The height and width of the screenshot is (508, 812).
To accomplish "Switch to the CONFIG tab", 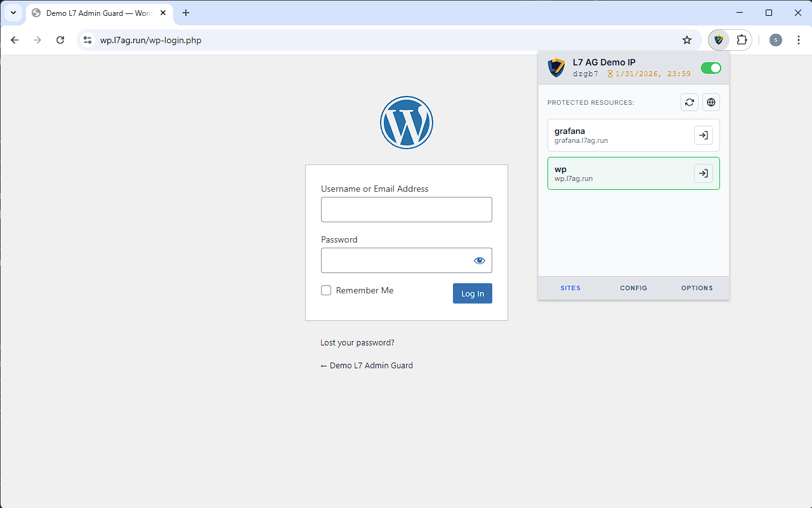I will coord(633,288).
